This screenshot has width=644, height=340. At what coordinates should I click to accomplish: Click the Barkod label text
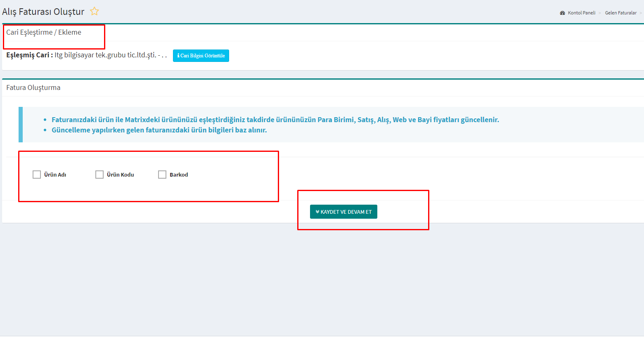pyautogui.click(x=179, y=175)
